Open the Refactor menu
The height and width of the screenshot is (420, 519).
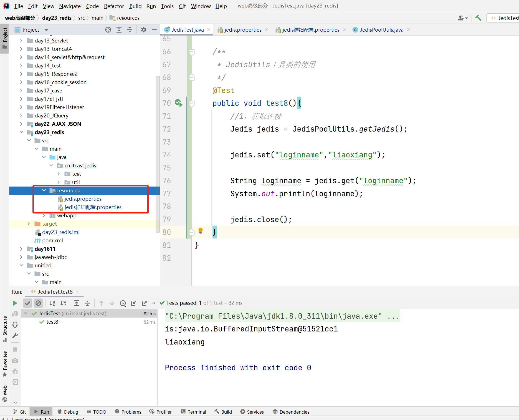pos(114,6)
